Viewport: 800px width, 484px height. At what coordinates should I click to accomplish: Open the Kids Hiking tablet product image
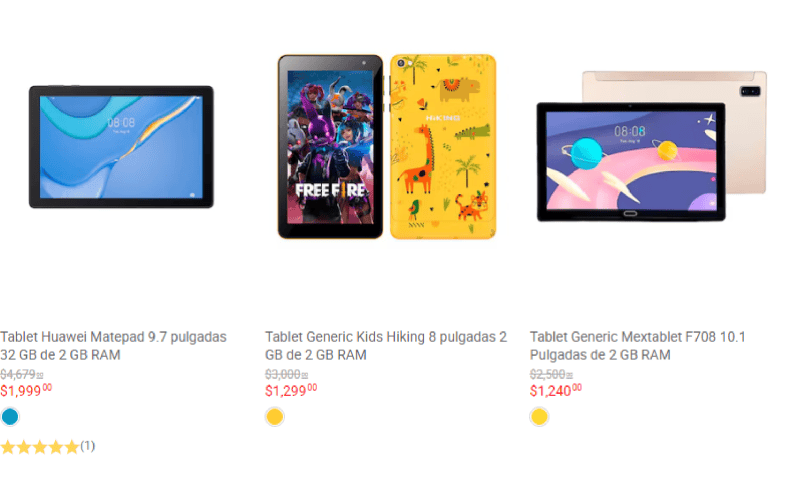click(387, 147)
